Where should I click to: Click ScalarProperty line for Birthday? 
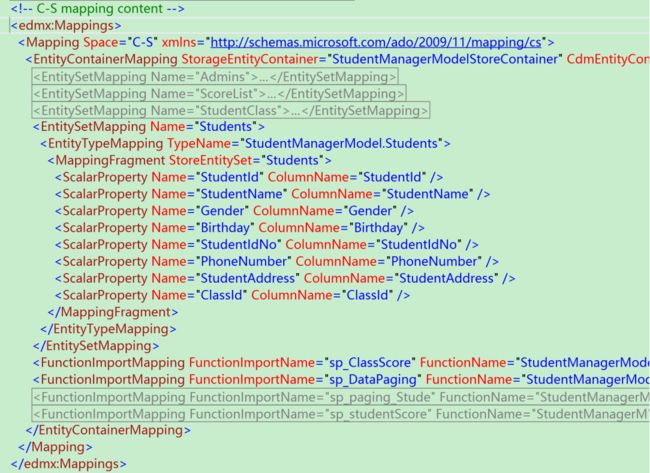pos(240,228)
